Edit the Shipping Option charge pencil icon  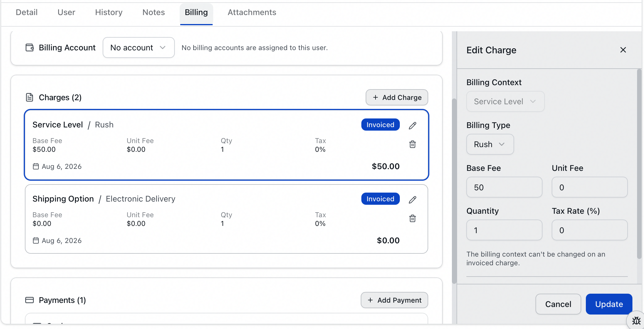(413, 200)
